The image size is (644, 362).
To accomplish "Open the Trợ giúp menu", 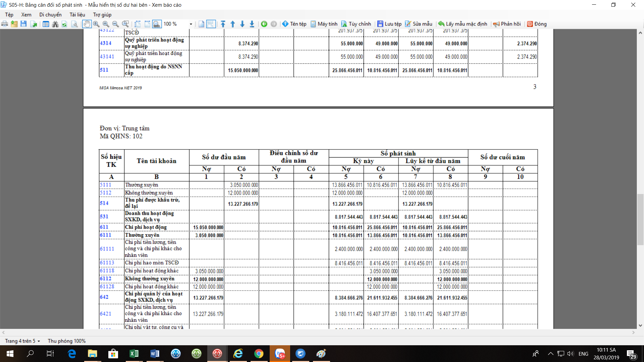I will point(102,14).
